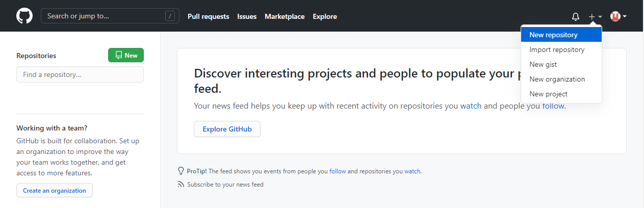Click the RSS feed icon

[x=181, y=185]
